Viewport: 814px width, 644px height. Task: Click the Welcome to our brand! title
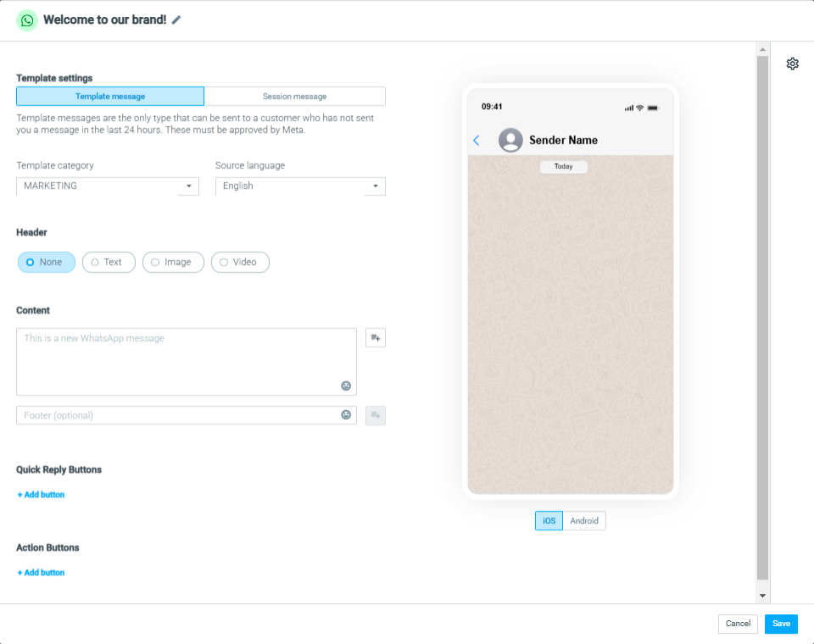[105, 19]
